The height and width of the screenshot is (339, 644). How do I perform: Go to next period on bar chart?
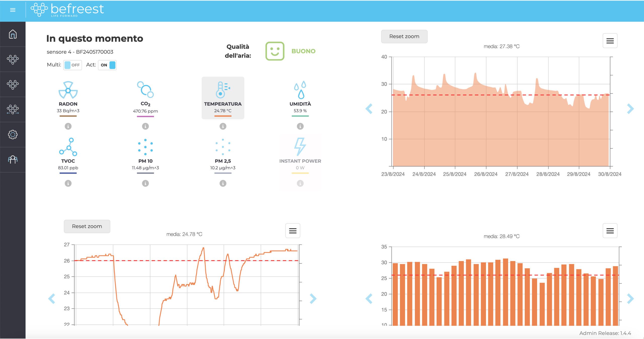[x=630, y=299]
